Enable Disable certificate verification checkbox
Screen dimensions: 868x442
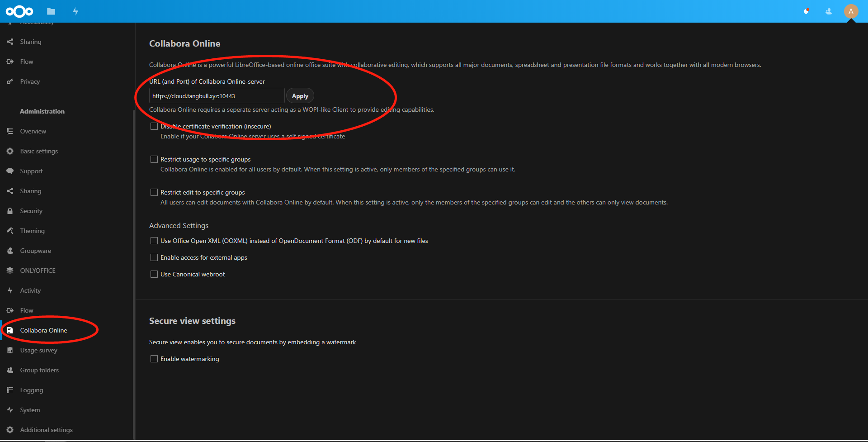[154, 126]
